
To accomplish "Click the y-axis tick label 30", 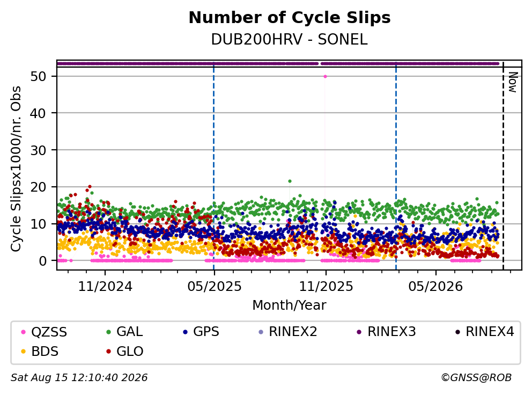I will pos(38,150).
